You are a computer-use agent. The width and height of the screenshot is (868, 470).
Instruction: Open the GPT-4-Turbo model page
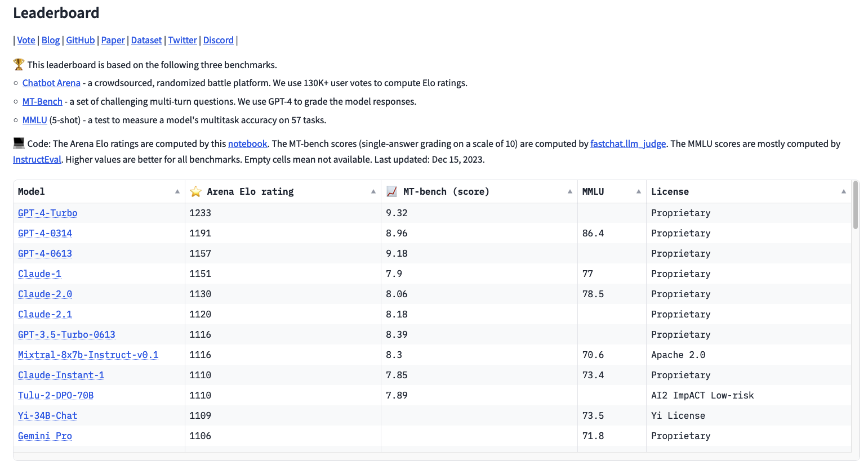48,213
